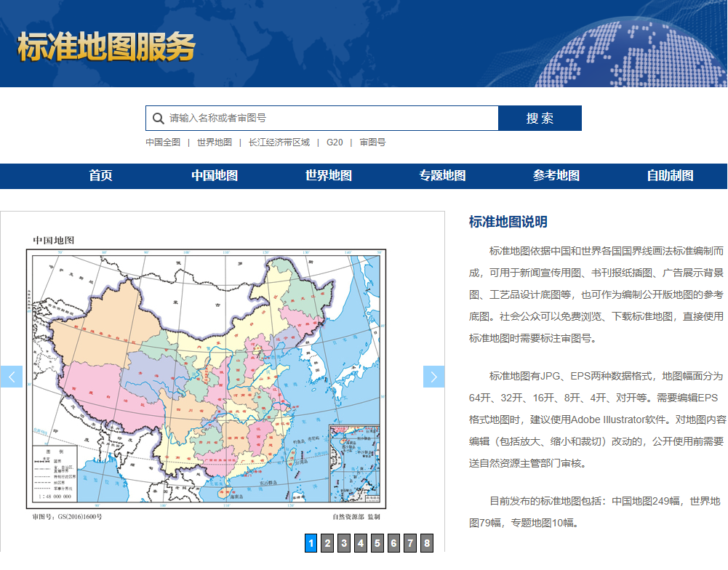Screen dimensions: 728x570
Task: Go to carousel page 8
Action: point(428,542)
